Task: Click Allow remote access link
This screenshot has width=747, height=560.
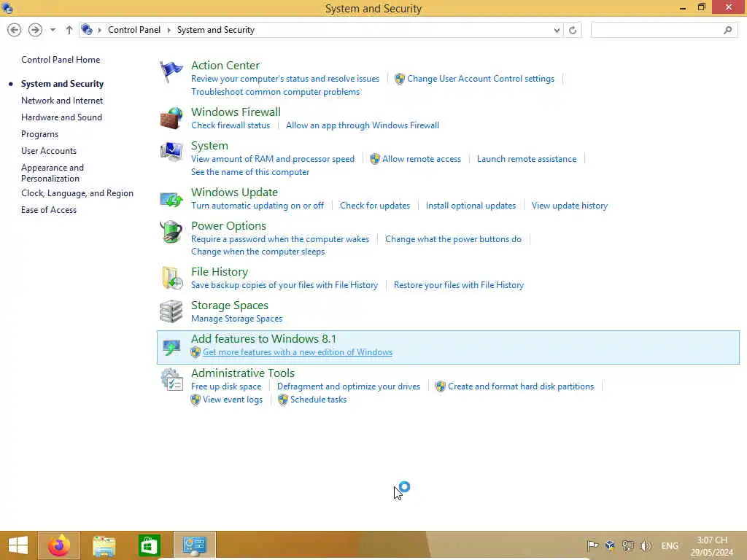Action: [x=422, y=159]
